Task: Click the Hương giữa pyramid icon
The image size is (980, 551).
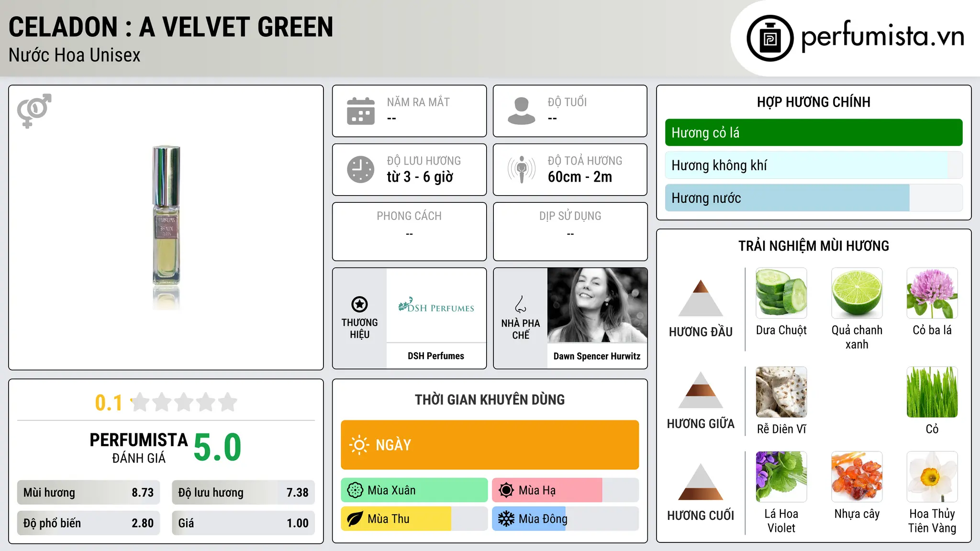Action: point(701,390)
